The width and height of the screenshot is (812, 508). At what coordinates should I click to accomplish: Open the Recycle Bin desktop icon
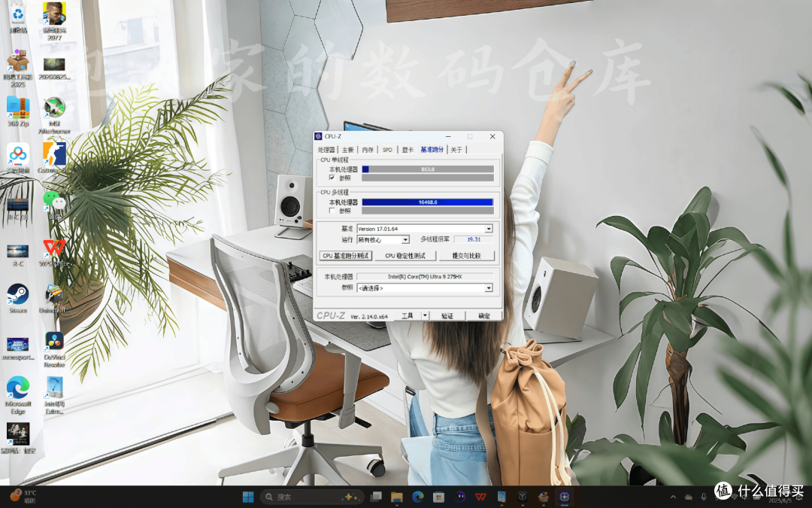pos(18,17)
